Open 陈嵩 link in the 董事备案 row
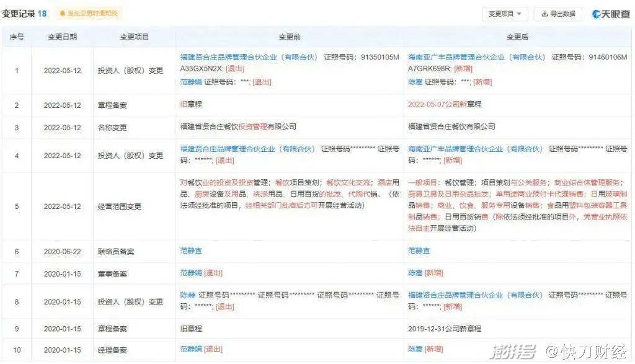 click(x=415, y=273)
